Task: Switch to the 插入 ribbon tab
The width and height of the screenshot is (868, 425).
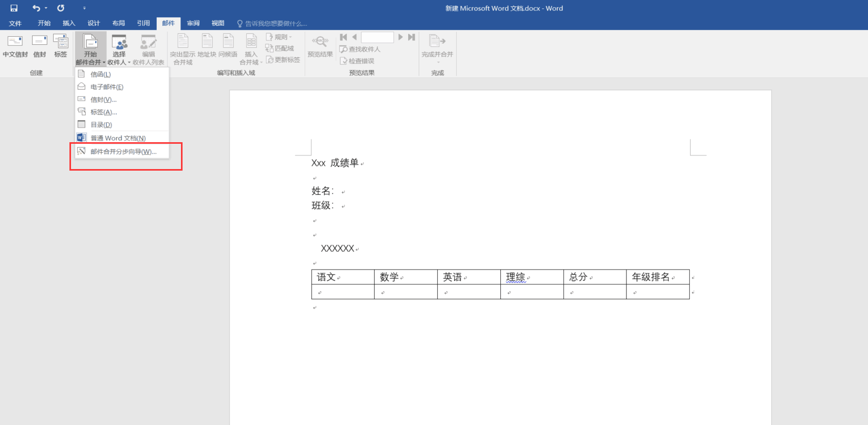Action: tap(69, 23)
